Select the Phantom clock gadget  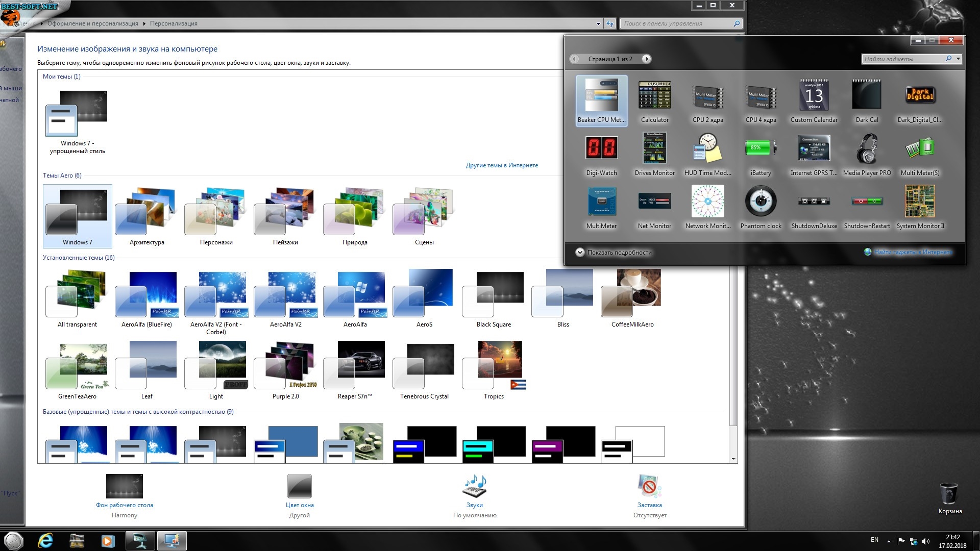coord(761,202)
